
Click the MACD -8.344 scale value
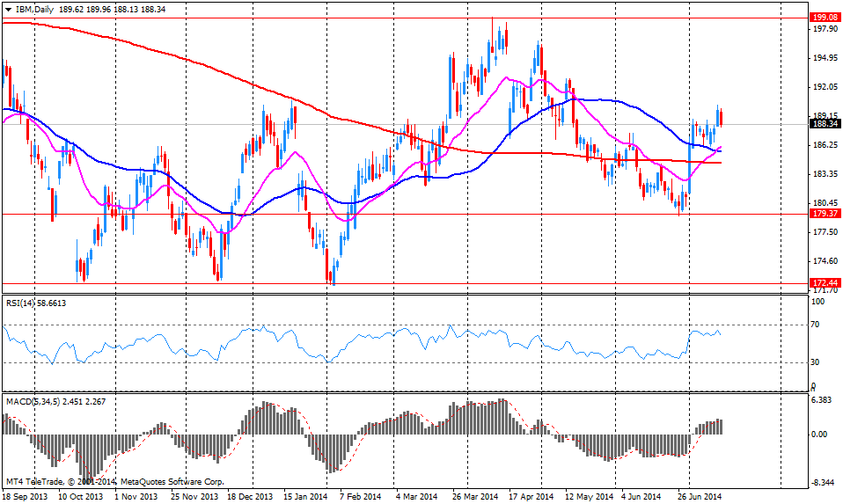tap(822, 483)
